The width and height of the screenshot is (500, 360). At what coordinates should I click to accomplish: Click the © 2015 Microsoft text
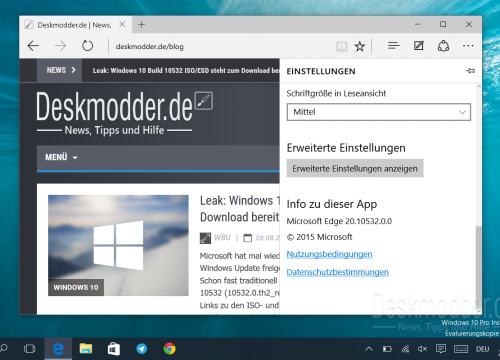(x=319, y=237)
